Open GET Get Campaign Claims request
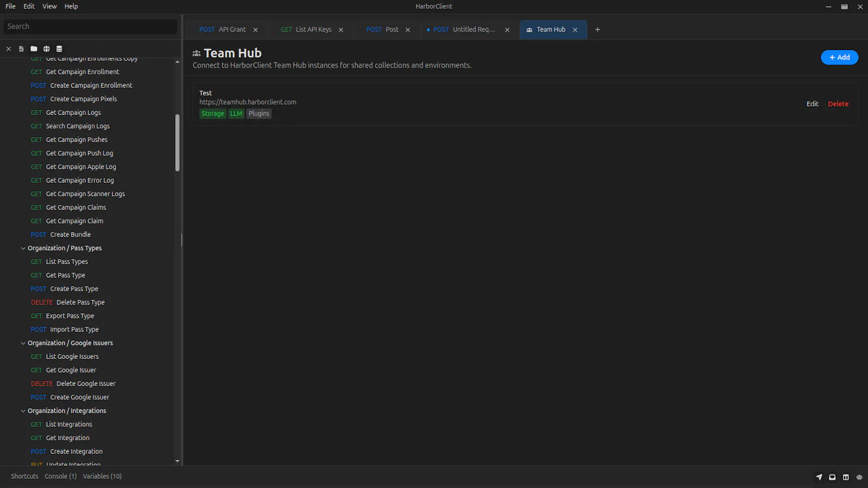This screenshot has height=488, width=868. tap(68, 208)
